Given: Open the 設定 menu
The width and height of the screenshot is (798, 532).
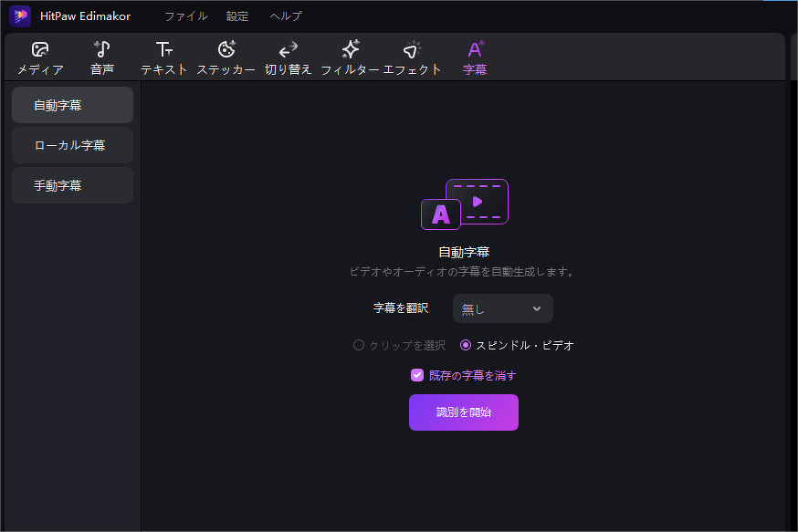Looking at the screenshot, I should [237, 16].
